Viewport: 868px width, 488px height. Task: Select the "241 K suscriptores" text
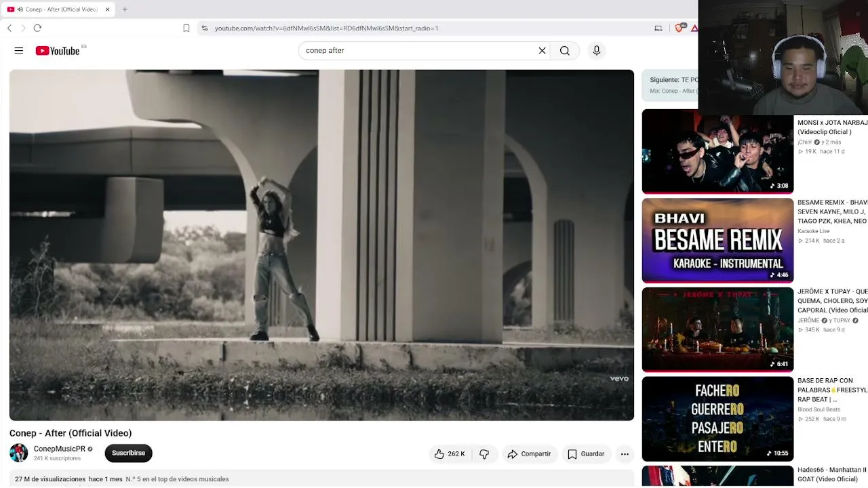[57, 459]
